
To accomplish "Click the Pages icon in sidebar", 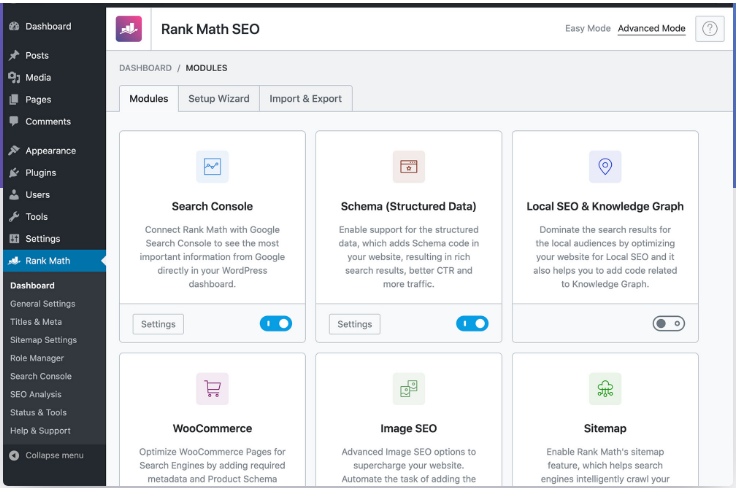I will pyautogui.click(x=14, y=99).
